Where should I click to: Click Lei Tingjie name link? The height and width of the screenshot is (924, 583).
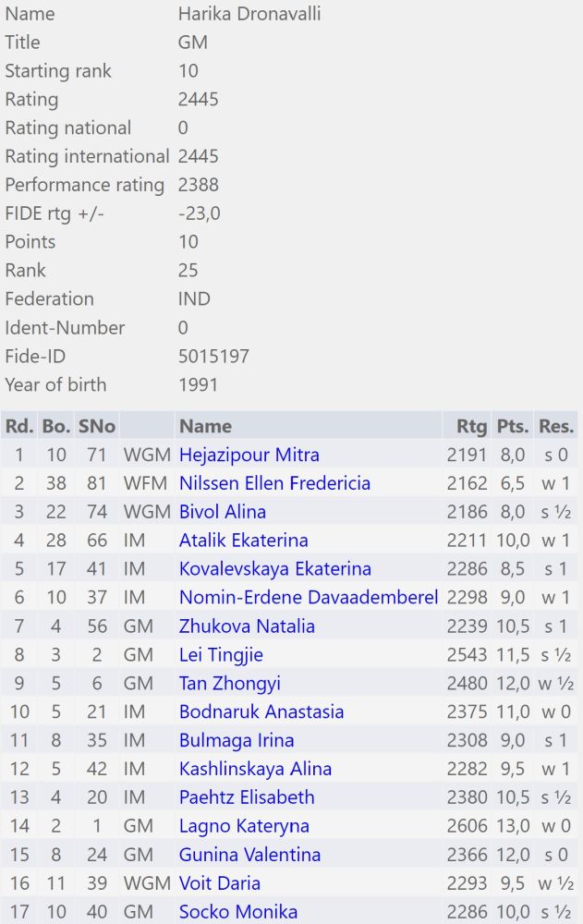(221, 655)
